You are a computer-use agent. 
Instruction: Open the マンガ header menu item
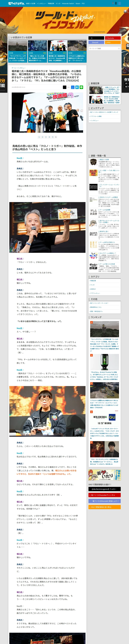58,4
